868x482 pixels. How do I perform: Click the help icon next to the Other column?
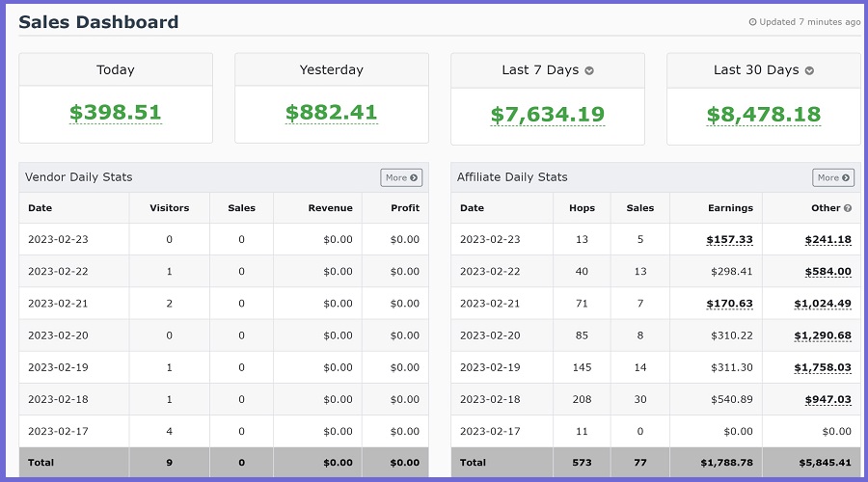(848, 208)
